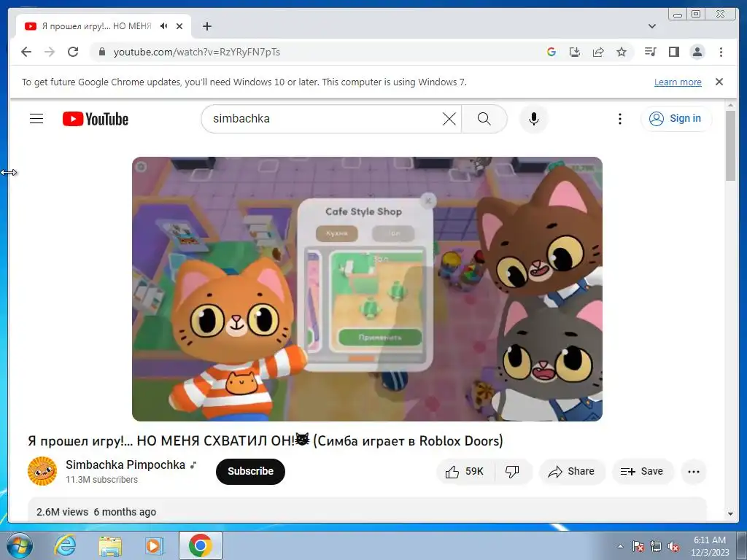Open Chrome three-dot menu
Viewport: 747px width, 560px height.
click(721, 52)
